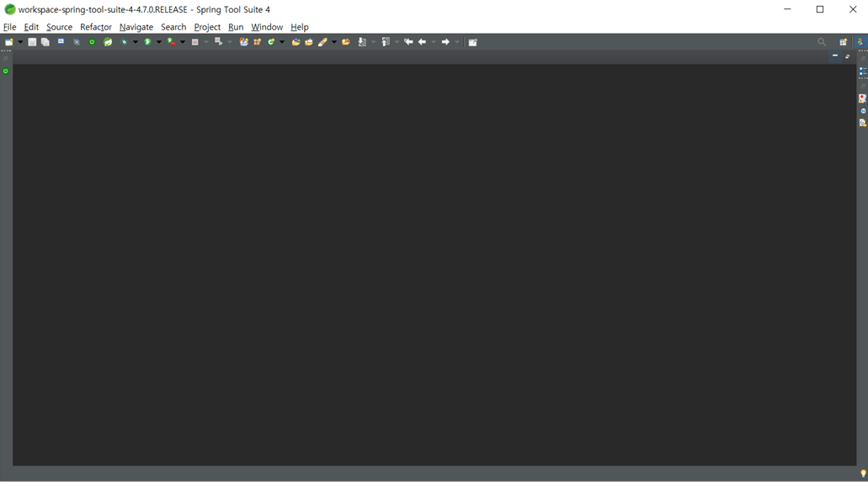
Task: Open the Declaration view icon in right trim
Action: (x=862, y=123)
